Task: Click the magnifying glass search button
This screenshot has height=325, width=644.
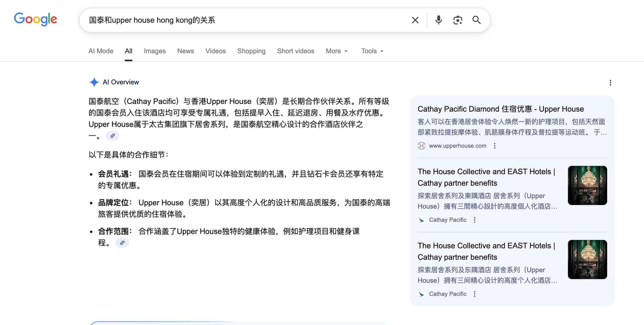Action: 476,20
